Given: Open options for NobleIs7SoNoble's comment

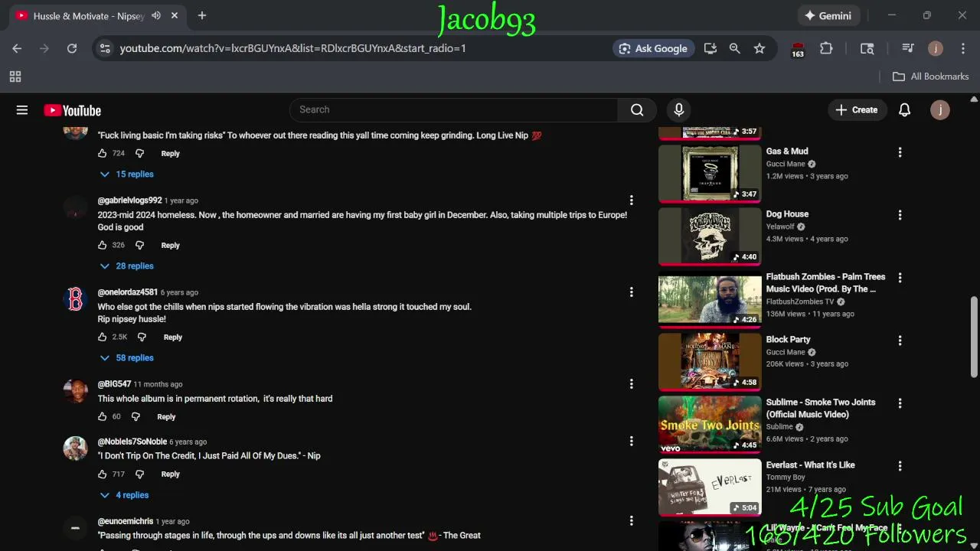Looking at the screenshot, I should point(632,442).
